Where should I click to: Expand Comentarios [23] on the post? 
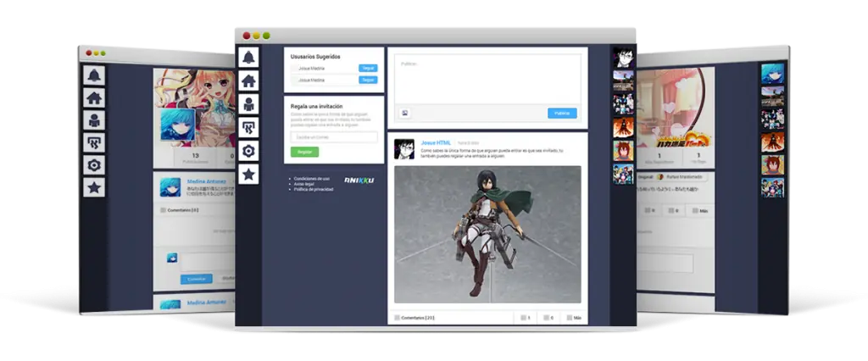[414, 318]
